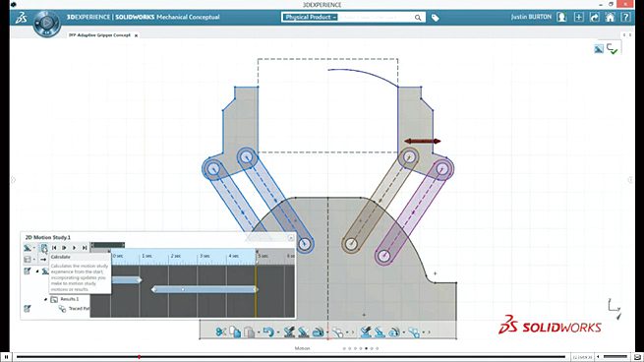Open the Help question mark icon
Screen dimensions: 644x362
(x=625, y=17)
